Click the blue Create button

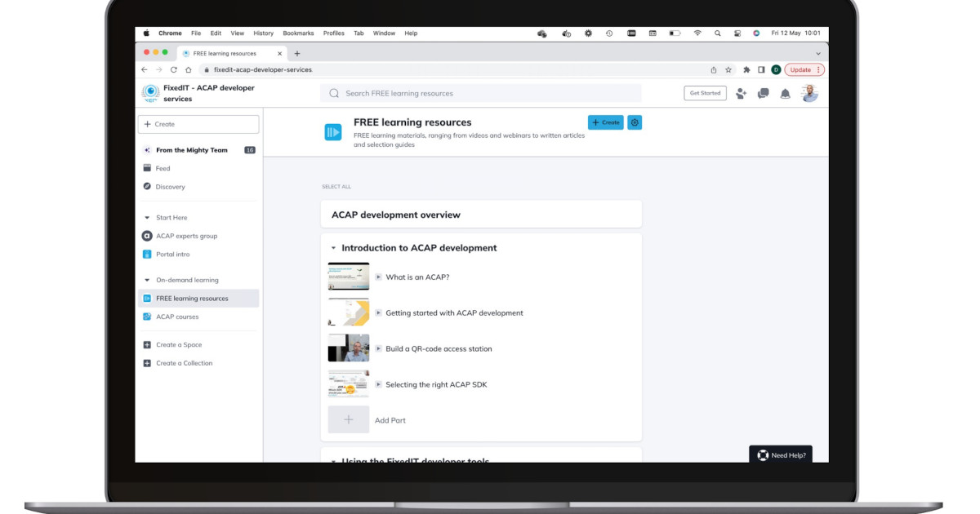[606, 122]
